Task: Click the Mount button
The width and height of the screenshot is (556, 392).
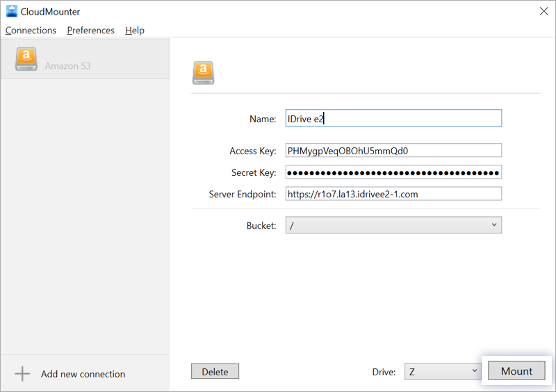Action: click(x=516, y=370)
